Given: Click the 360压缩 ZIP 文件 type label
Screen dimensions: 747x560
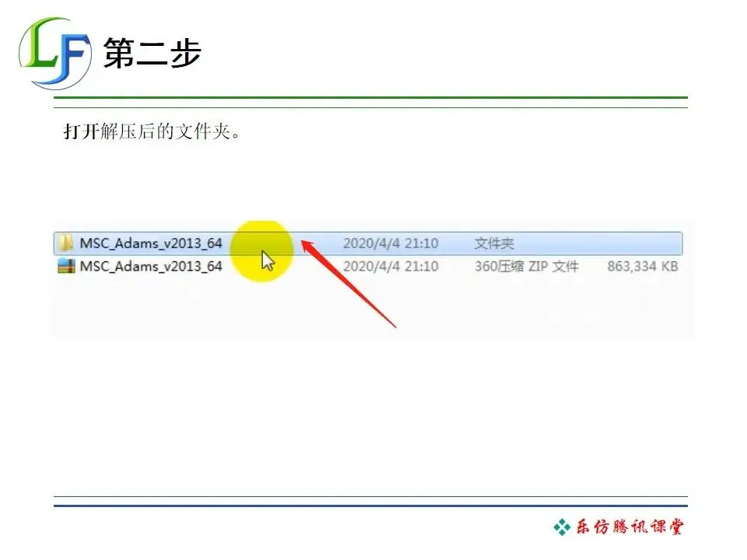Looking at the screenshot, I should (527, 266).
